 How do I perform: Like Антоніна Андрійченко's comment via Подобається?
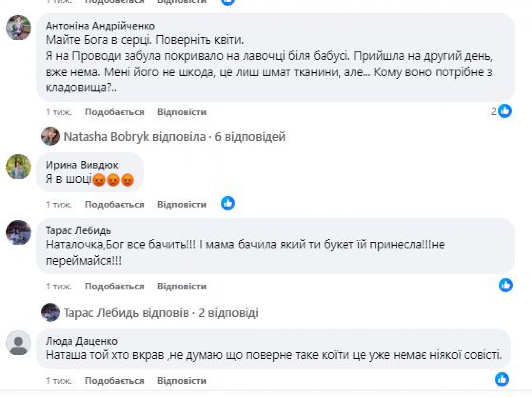click(x=114, y=112)
